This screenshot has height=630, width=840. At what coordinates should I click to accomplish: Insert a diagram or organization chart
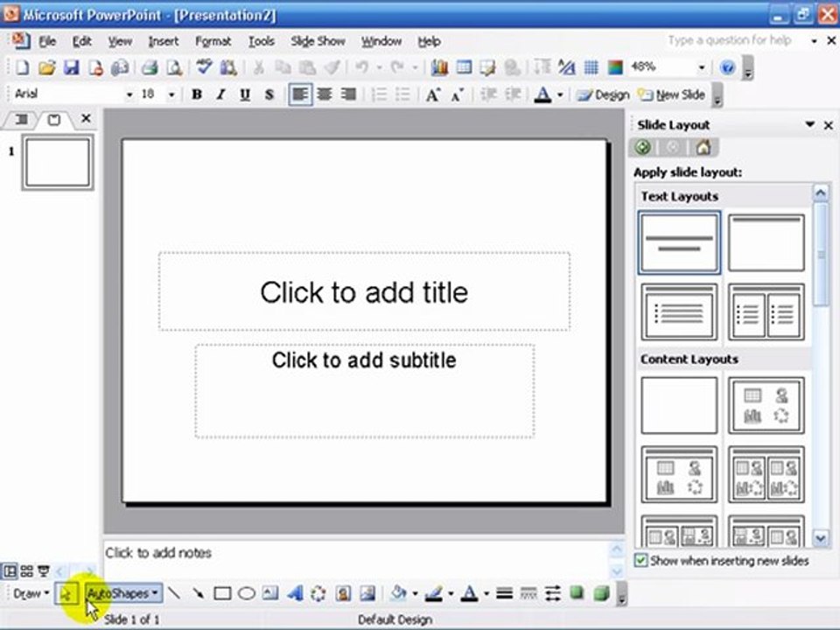coord(318,593)
